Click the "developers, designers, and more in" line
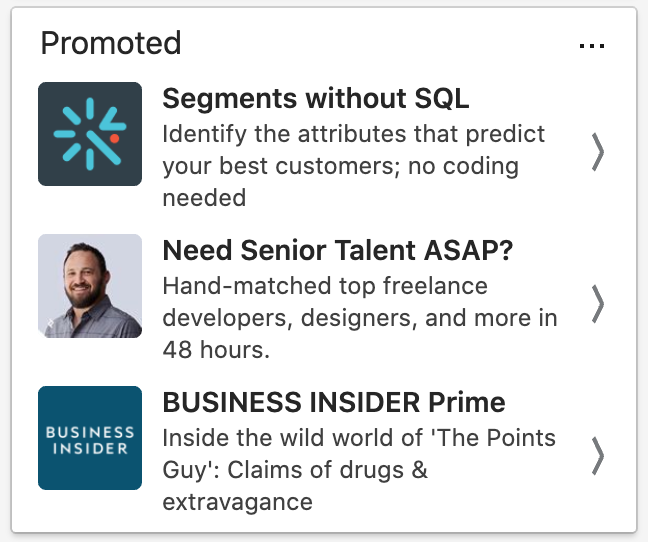 click(x=359, y=318)
